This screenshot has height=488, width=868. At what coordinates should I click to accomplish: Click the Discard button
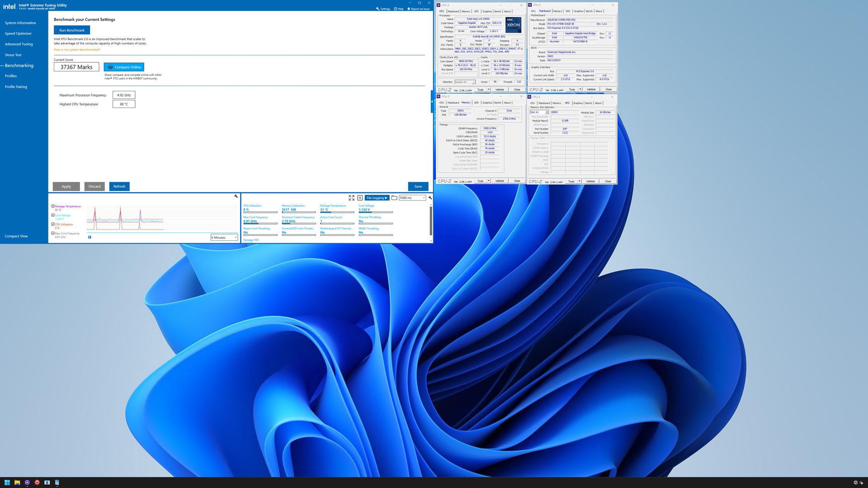tap(94, 186)
